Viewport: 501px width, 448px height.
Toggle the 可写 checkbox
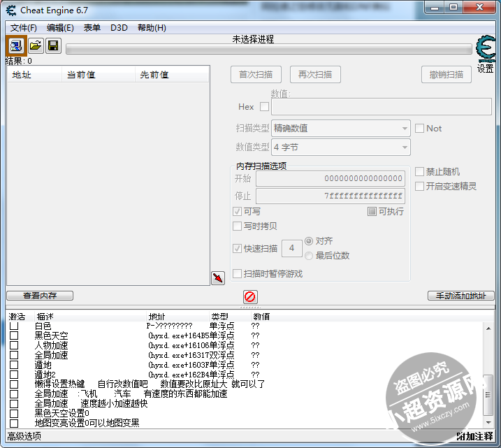pos(237,212)
